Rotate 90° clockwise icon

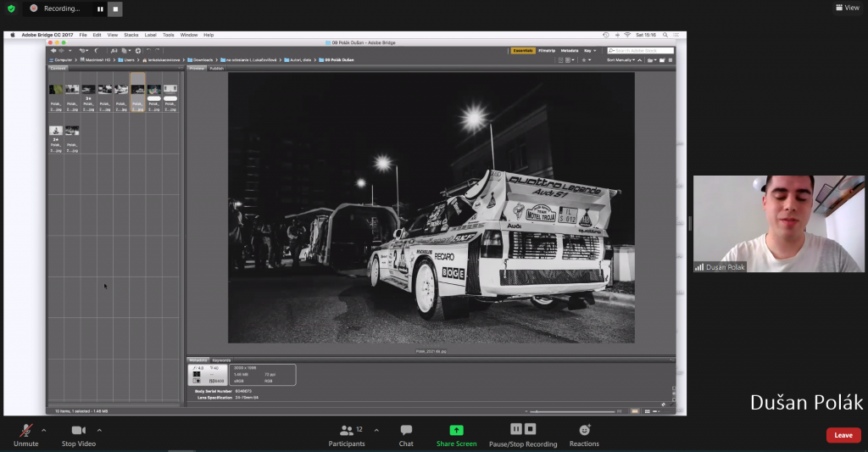point(157,50)
